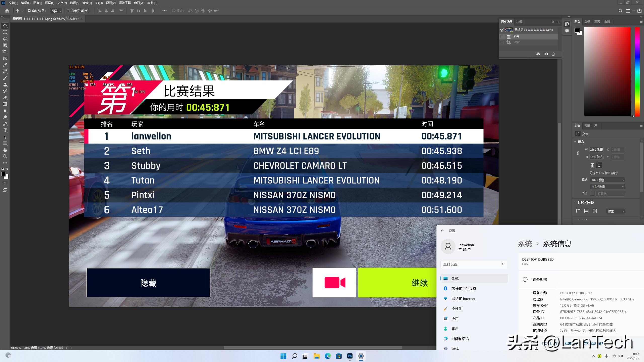
Task: Go to Personalization settings page
Action: [x=457, y=309]
